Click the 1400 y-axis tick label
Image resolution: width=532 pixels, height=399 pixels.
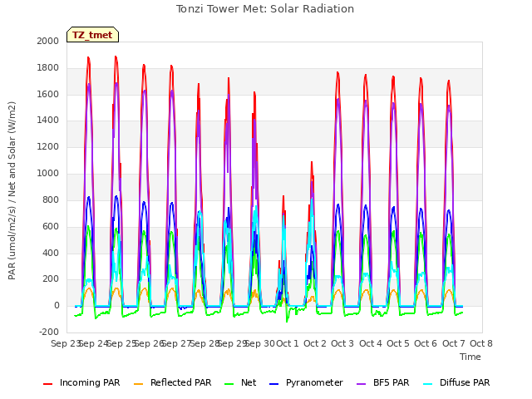(48, 120)
